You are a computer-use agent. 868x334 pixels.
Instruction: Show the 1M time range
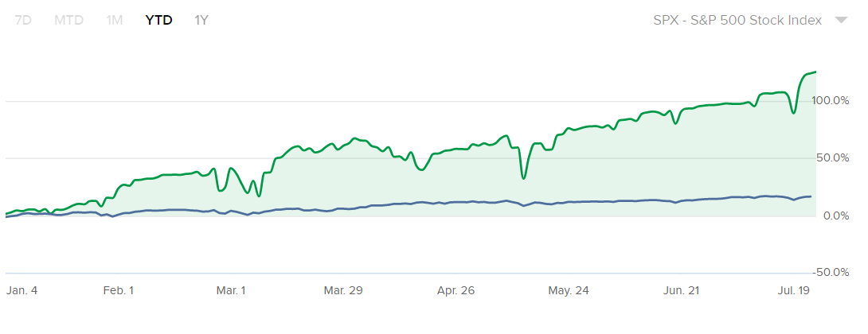pos(115,20)
